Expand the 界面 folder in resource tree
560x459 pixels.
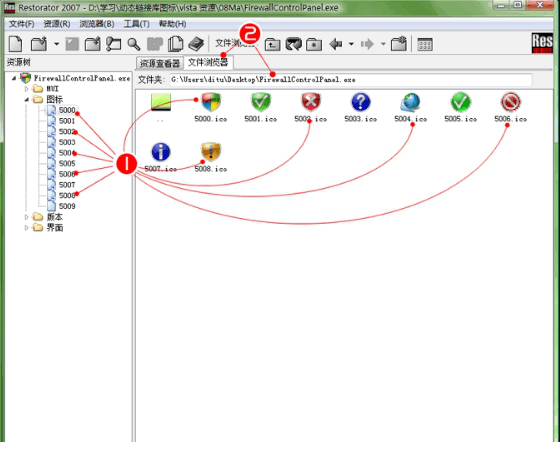point(26,228)
